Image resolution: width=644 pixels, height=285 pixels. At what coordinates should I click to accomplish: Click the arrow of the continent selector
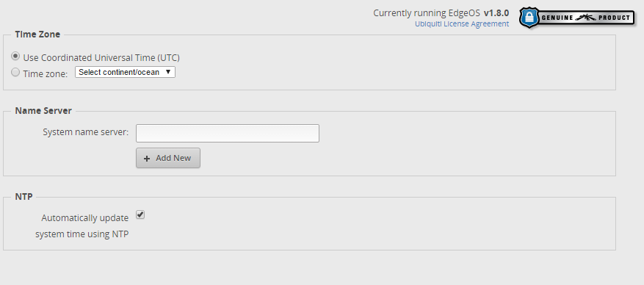(167, 72)
